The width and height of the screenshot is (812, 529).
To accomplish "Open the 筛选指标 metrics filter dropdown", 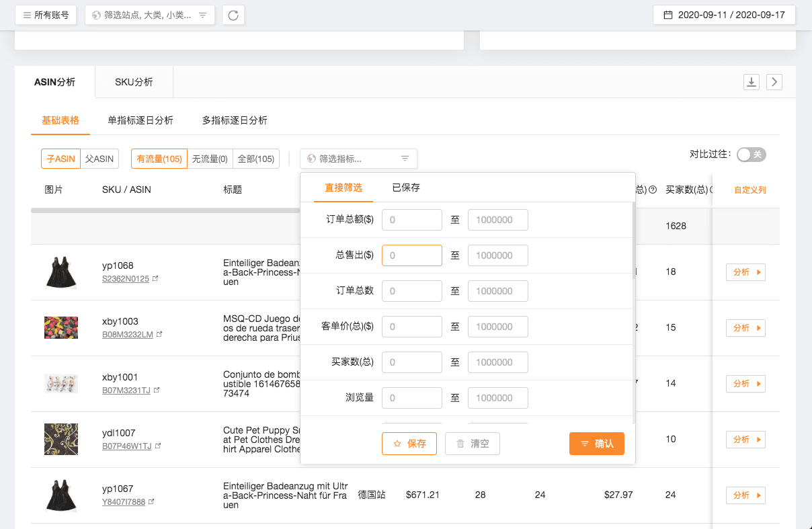I will pyautogui.click(x=358, y=159).
